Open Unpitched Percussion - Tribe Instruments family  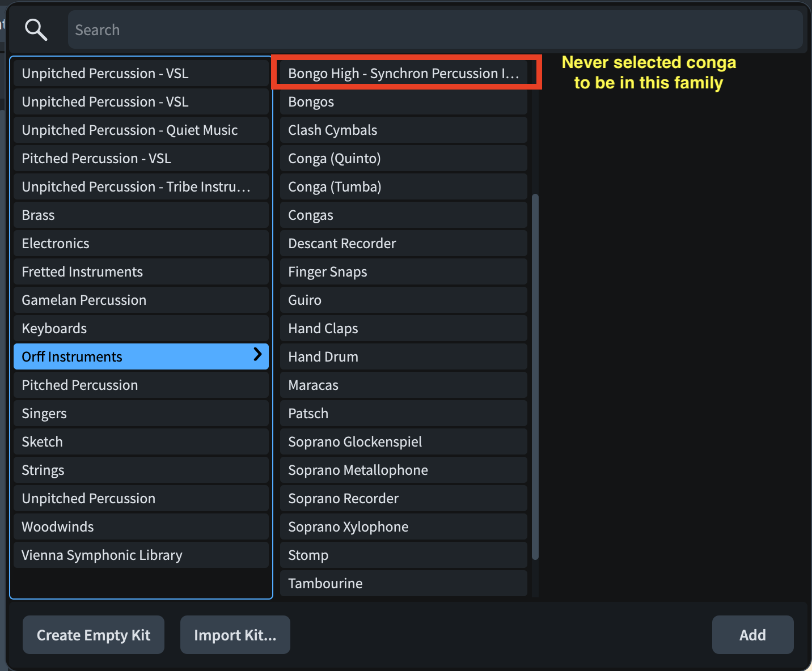click(141, 187)
